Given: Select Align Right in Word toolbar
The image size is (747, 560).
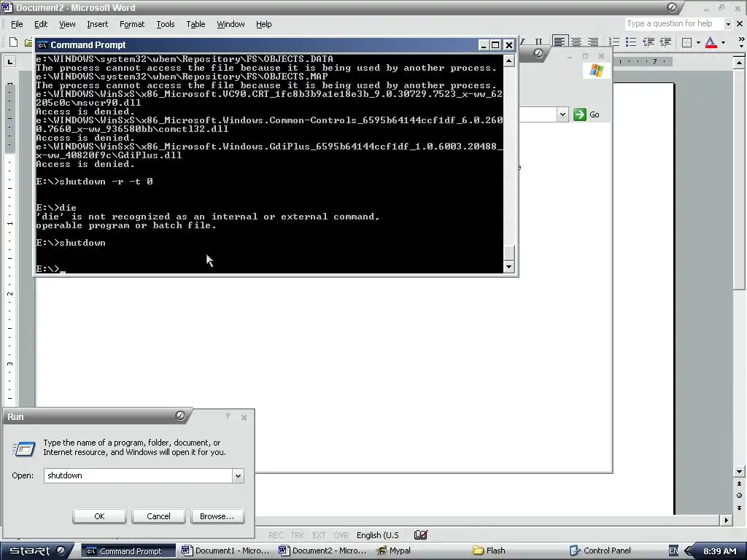Looking at the screenshot, I should [x=592, y=42].
